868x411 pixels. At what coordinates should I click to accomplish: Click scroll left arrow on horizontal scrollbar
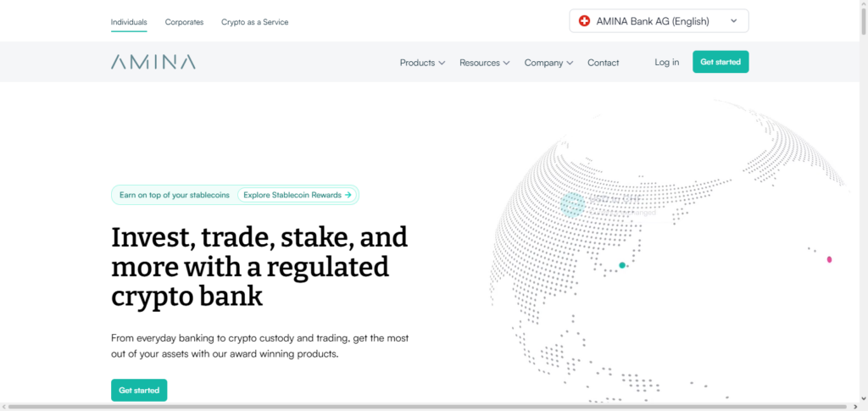click(3, 407)
